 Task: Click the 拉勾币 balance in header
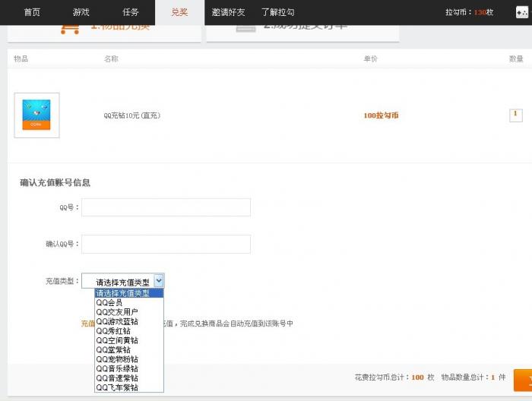pos(469,13)
